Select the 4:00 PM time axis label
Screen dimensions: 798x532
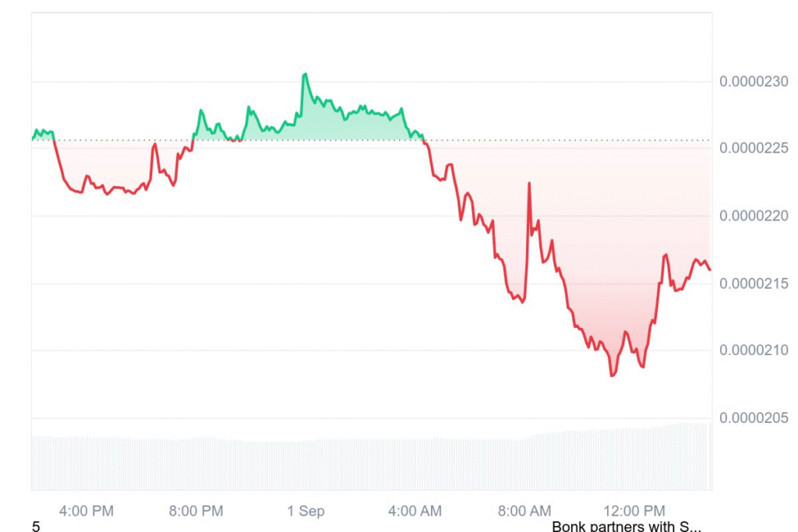86,511
